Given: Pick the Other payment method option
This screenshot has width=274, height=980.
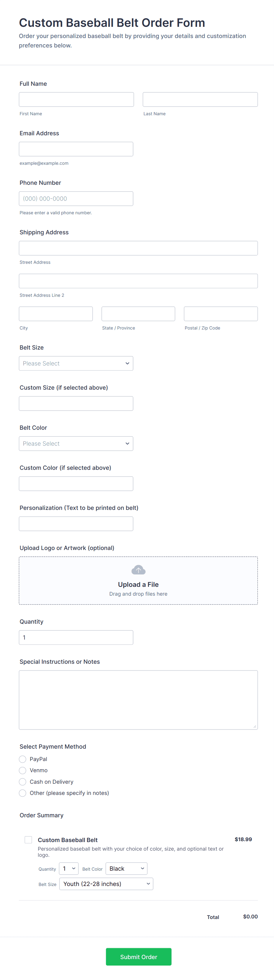Looking at the screenshot, I should [23, 793].
